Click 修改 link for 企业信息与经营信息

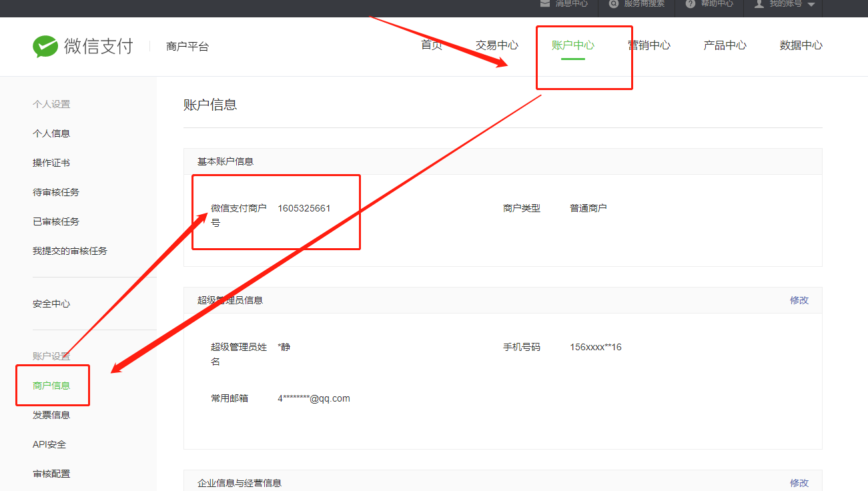[x=799, y=483]
